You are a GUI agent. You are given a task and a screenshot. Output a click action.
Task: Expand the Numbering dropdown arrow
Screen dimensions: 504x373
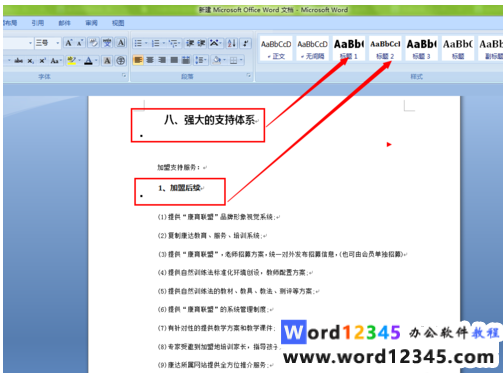pos(164,43)
